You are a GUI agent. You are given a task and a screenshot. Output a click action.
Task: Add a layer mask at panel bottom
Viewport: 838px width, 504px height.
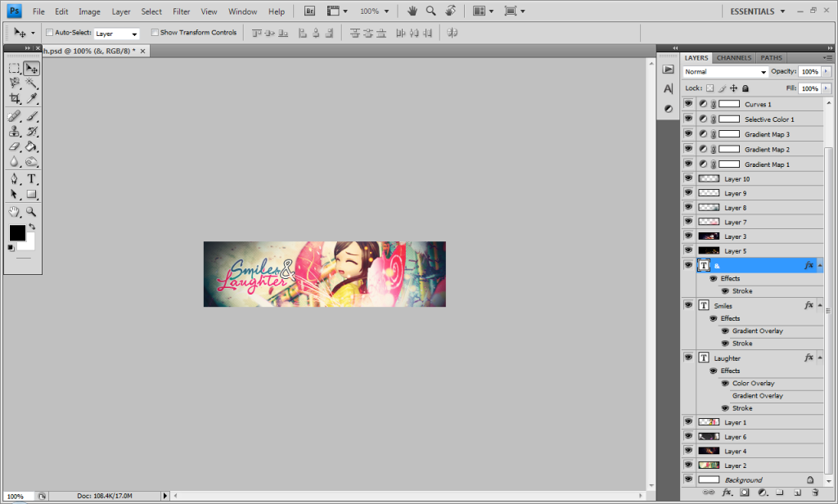point(745,493)
